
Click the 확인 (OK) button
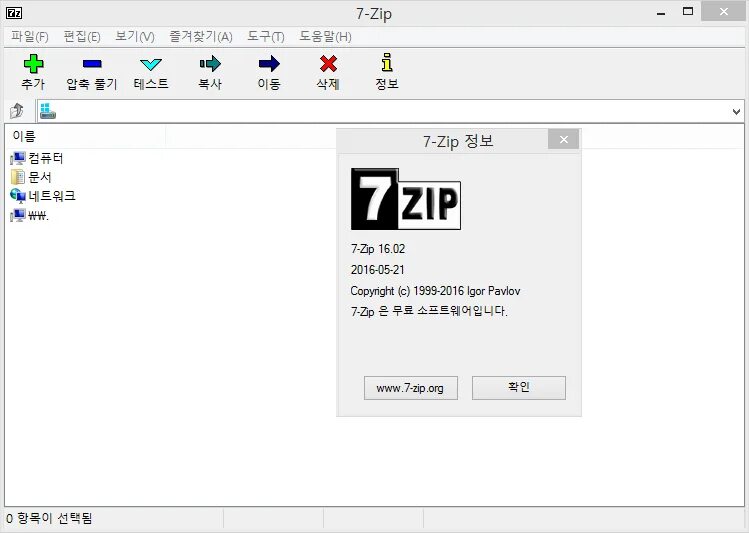tap(519, 388)
